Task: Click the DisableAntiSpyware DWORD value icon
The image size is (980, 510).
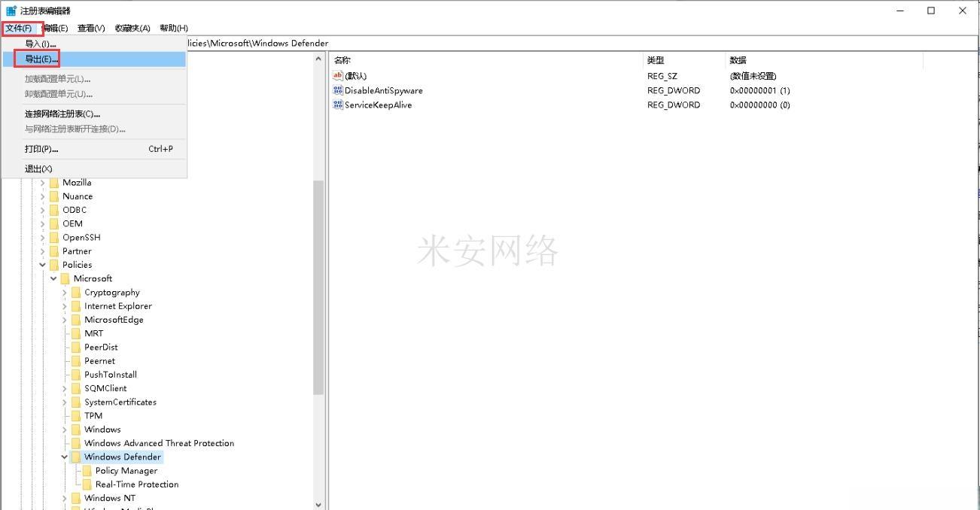Action: click(x=338, y=90)
